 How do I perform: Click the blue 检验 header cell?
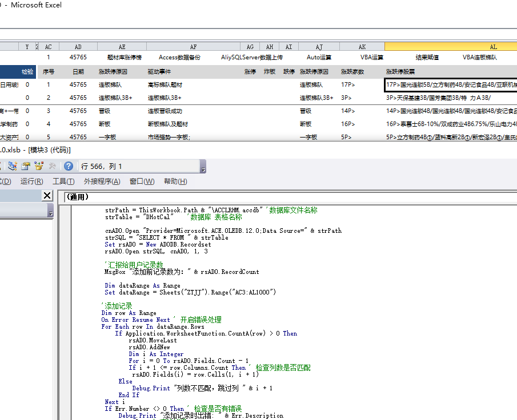27,71
